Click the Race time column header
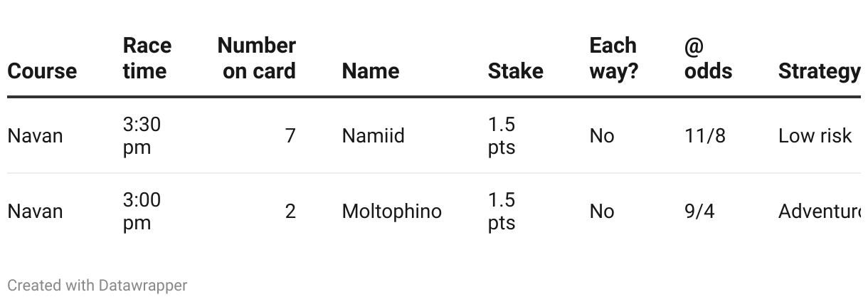Viewport: 868px width, 302px height. [147, 58]
